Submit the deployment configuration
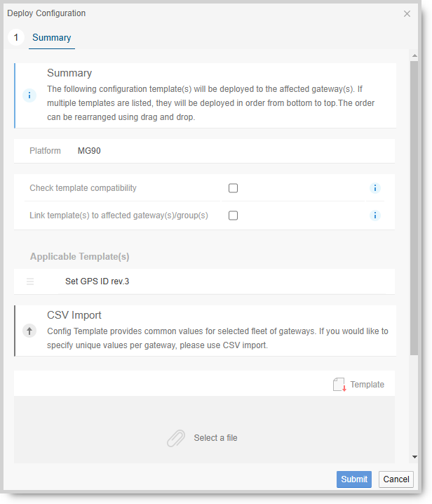This screenshot has height=504, width=432. click(354, 479)
